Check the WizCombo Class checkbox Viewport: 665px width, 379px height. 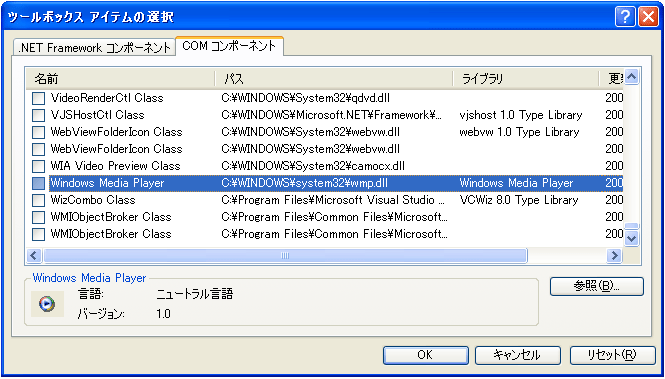click(x=39, y=200)
